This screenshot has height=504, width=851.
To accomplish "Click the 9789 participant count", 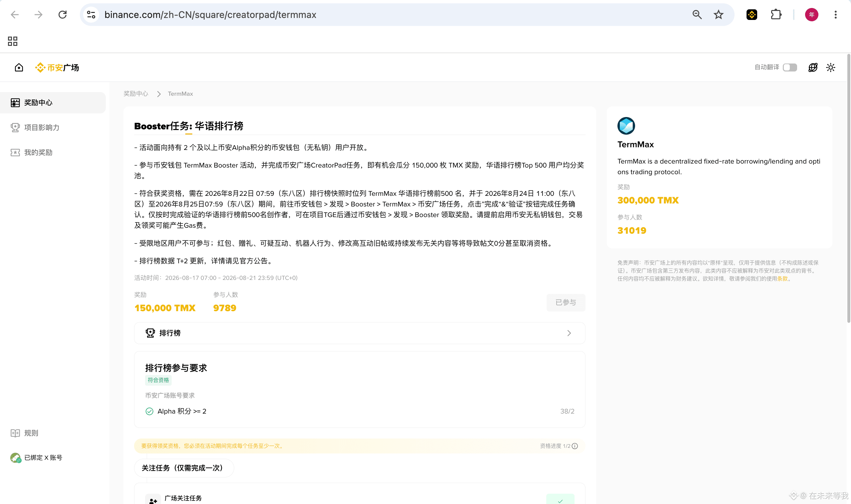I will point(225,308).
